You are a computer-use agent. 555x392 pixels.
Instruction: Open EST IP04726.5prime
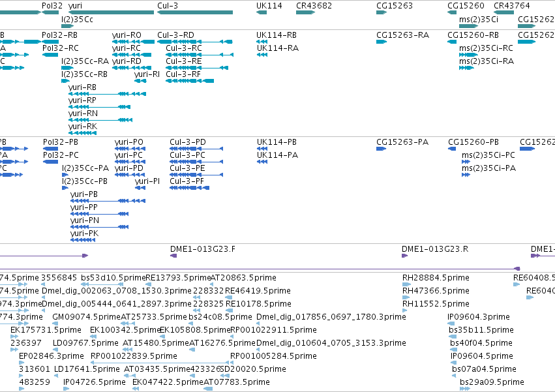95,382
